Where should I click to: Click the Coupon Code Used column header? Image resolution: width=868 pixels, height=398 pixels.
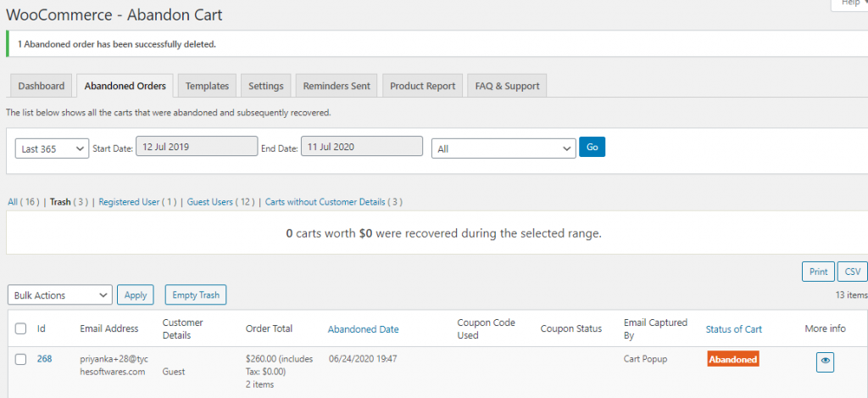pos(486,328)
